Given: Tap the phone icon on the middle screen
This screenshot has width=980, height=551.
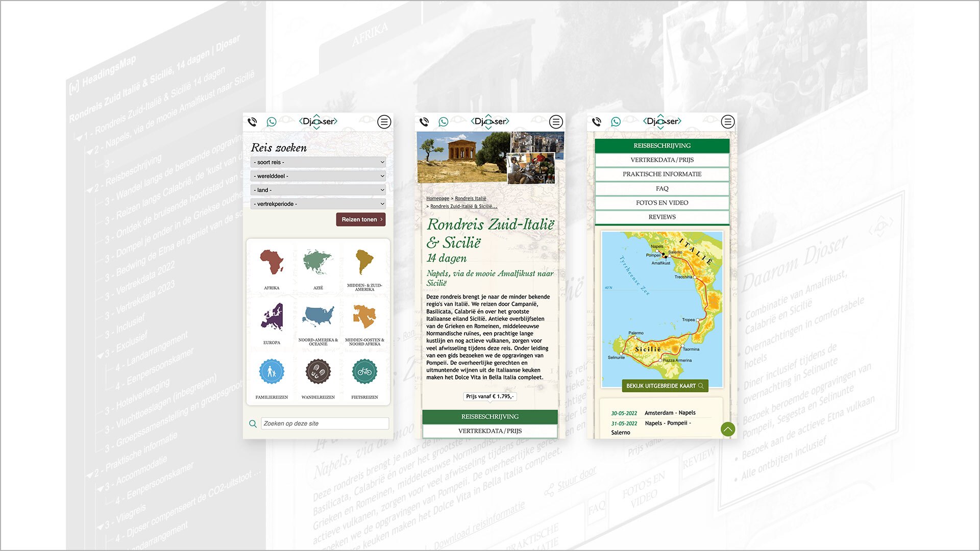Looking at the screenshot, I should (x=424, y=122).
